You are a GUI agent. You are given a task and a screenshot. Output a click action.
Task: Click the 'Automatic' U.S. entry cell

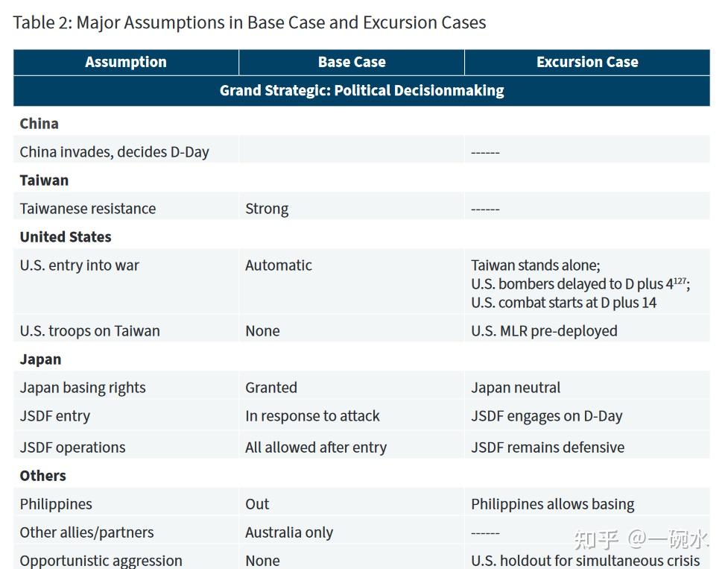[x=279, y=265]
